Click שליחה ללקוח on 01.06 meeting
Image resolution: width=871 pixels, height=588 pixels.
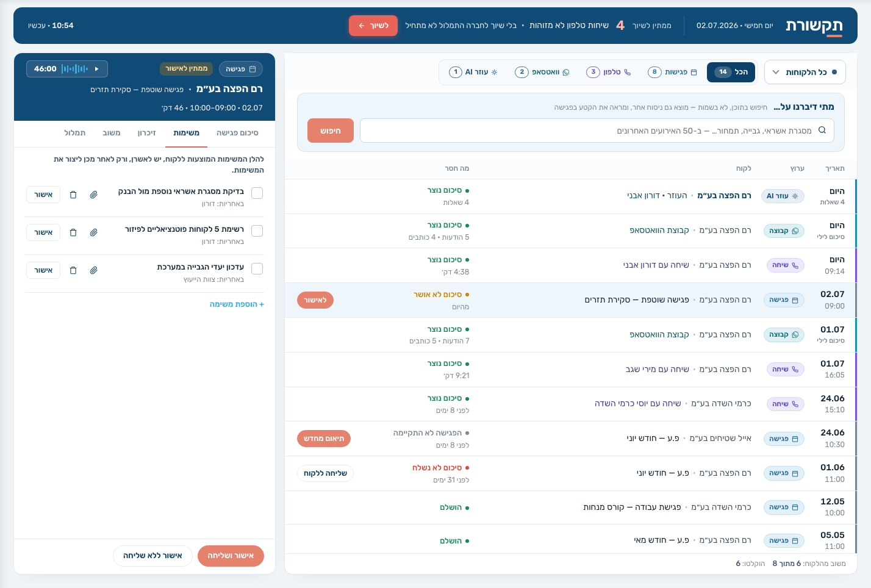pos(325,473)
